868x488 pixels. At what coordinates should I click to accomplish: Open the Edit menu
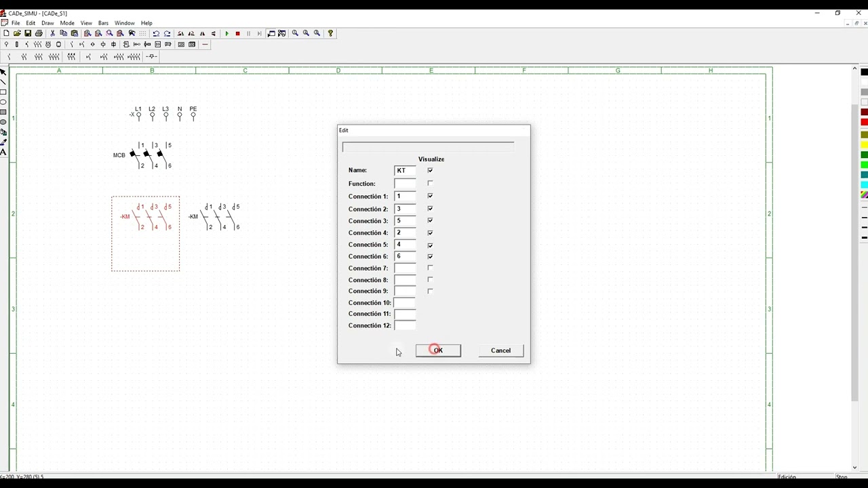pyautogui.click(x=31, y=23)
